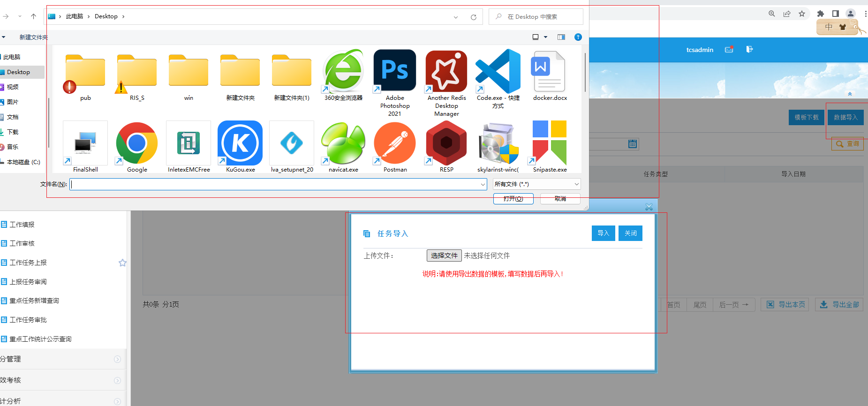Select the Snipaste.exe shortcut
868x406 pixels.
click(550, 147)
